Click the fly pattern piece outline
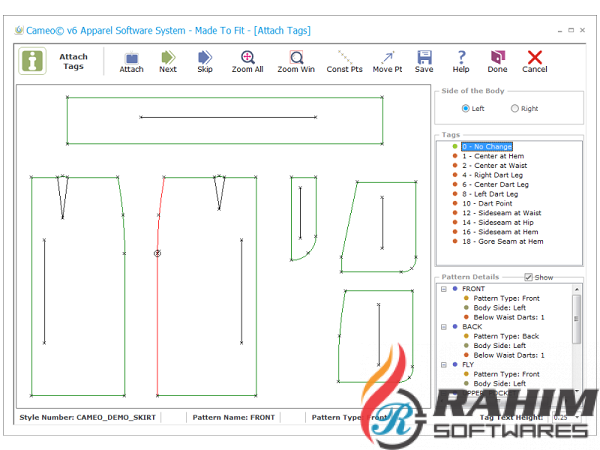The image size is (600, 450). (x=303, y=218)
